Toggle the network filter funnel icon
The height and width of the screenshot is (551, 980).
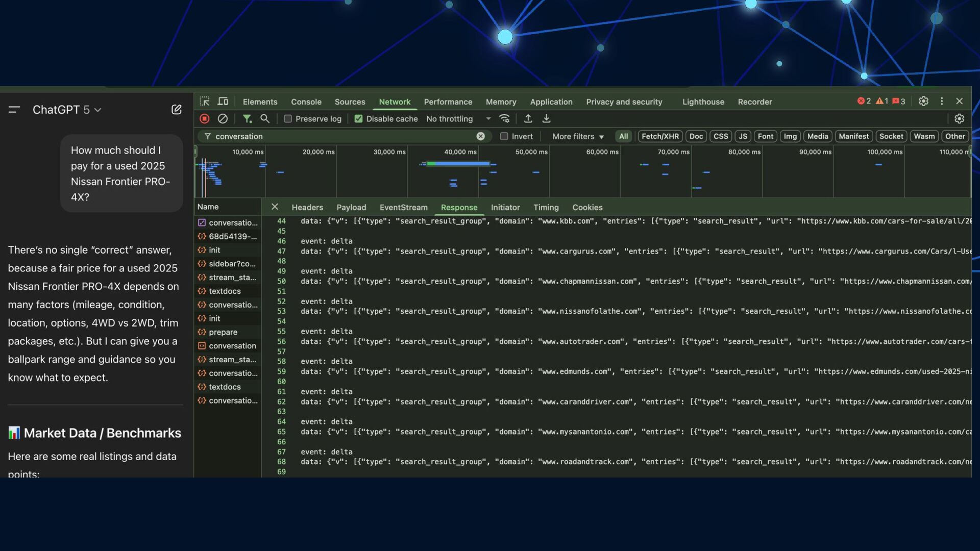(247, 119)
